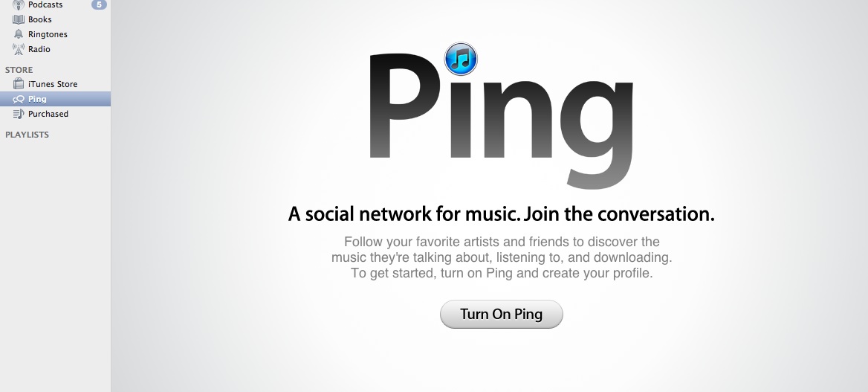Select the Ringtones label in the sidebar
This screenshot has width=868, height=392.
point(48,34)
